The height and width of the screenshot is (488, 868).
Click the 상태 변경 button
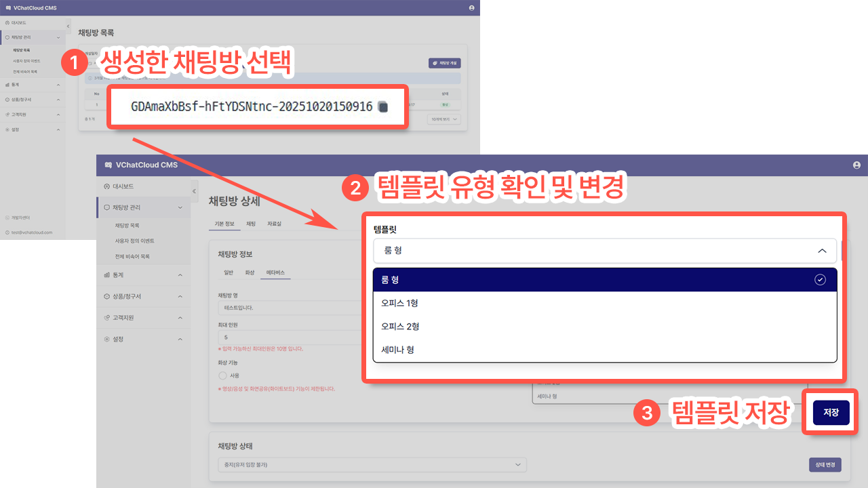point(825,465)
